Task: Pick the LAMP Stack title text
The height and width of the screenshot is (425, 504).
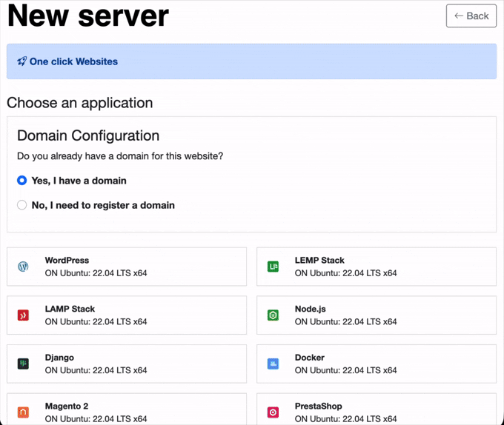Action: tap(70, 309)
